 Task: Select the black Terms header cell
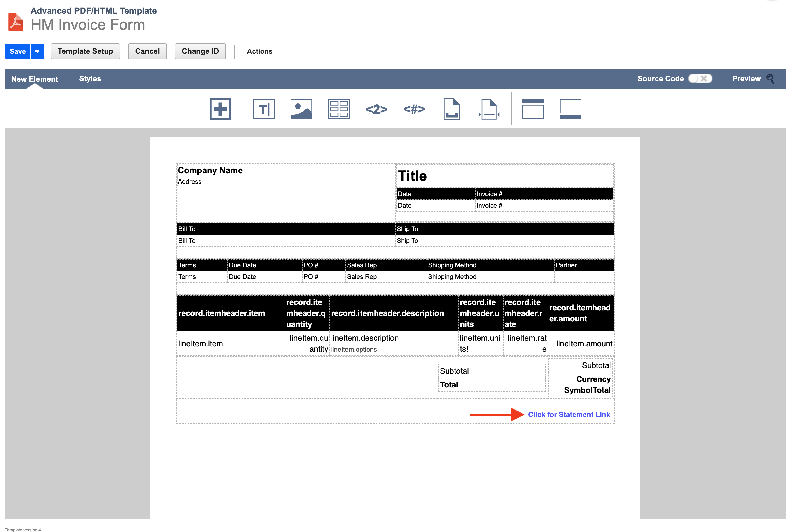(202, 265)
